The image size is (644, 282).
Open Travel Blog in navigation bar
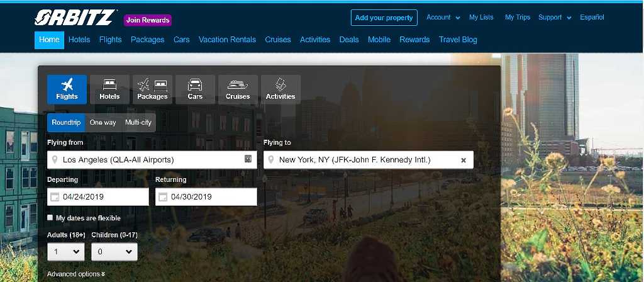pyautogui.click(x=458, y=40)
